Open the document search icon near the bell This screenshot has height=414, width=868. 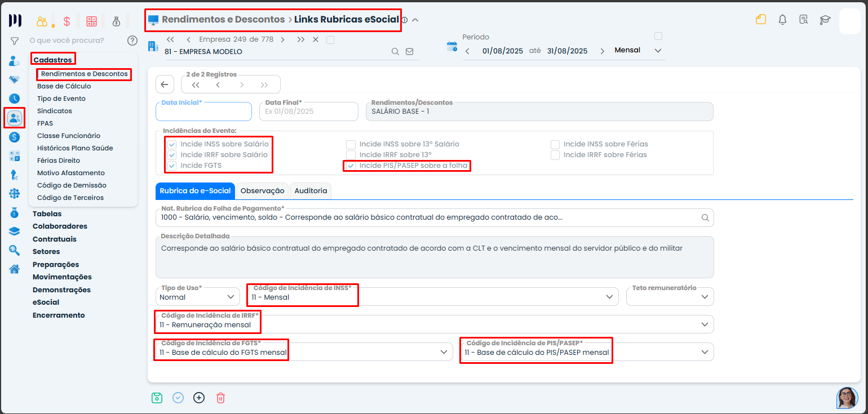tap(804, 20)
